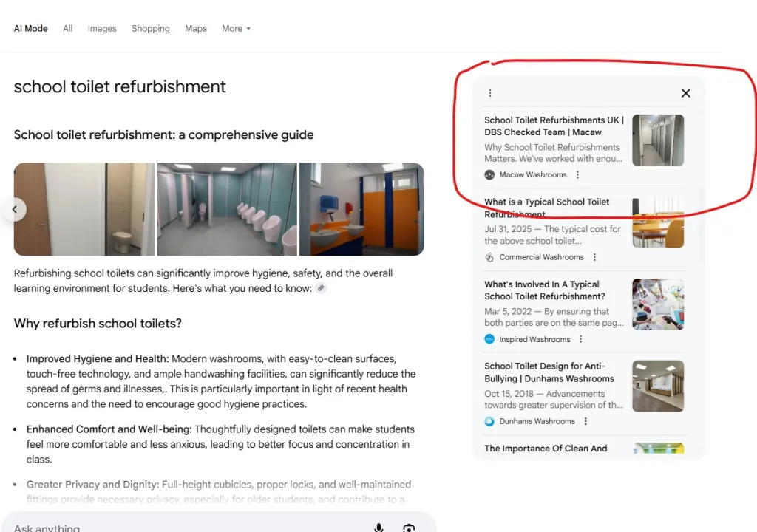Open the sources panel three-dot menu at top
Screen dimensions: 757x532
(x=490, y=93)
